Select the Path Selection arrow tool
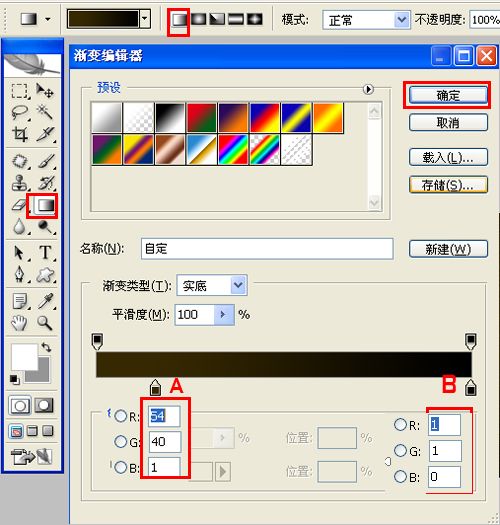This screenshot has height=525, width=500. (x=19, y=253)
